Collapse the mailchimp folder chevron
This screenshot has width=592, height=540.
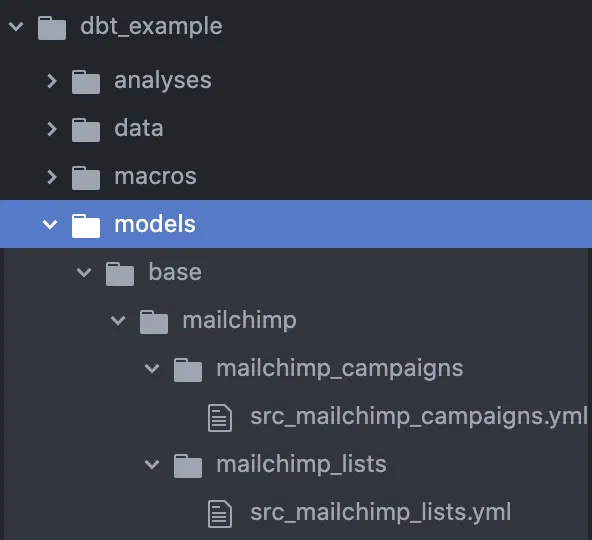pyautogui.click(x=118, y=321)
